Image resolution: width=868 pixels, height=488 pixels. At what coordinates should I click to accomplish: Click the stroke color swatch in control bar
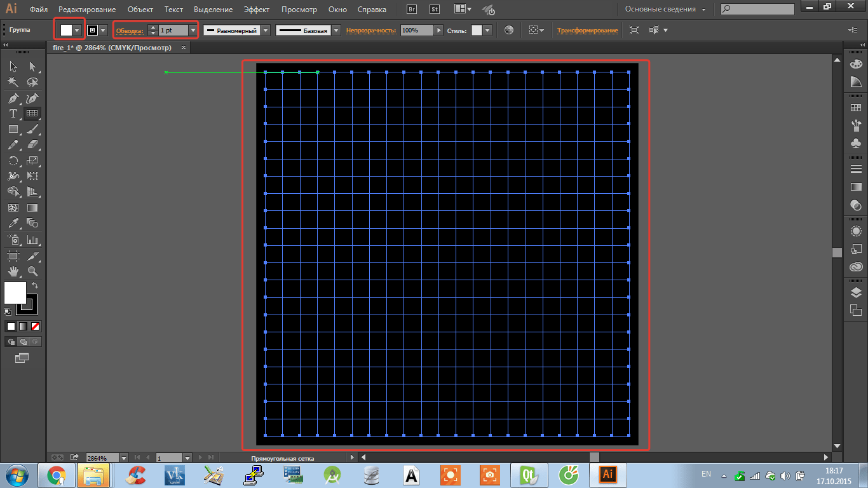pos(92,30)
